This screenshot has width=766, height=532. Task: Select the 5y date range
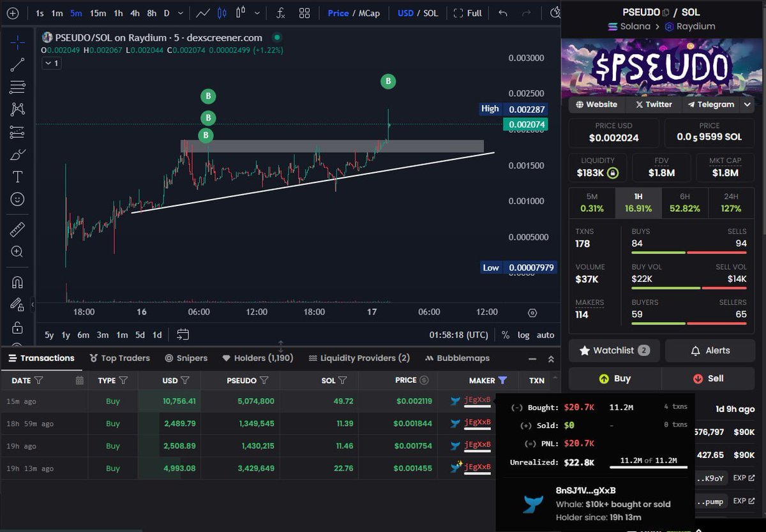tap(49, 334)
